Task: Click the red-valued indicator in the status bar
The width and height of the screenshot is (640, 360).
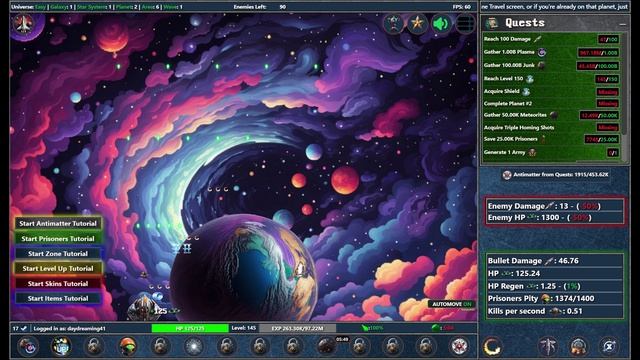Action: click(443, 328)
